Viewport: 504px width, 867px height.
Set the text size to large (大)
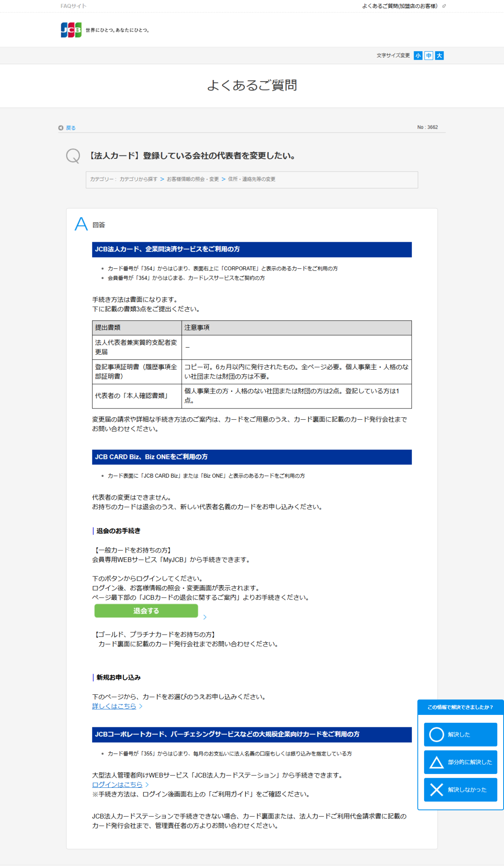[439, 55]
